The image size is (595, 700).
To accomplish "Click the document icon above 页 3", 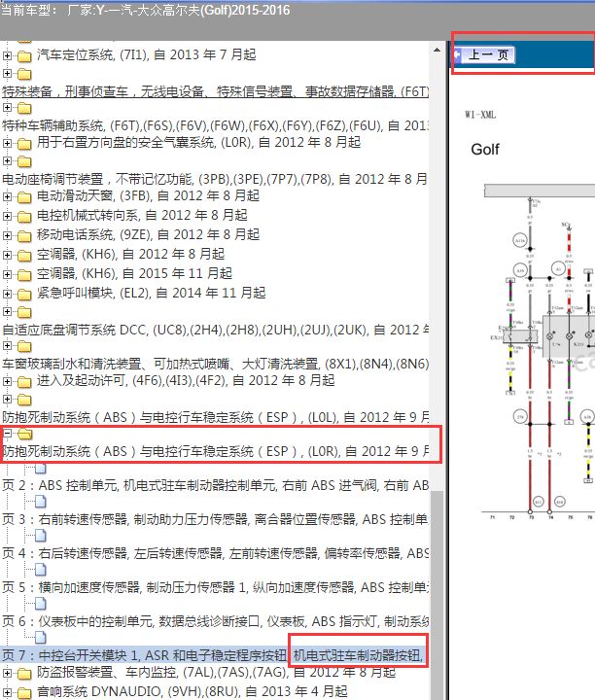I will [x=41, y=502].
